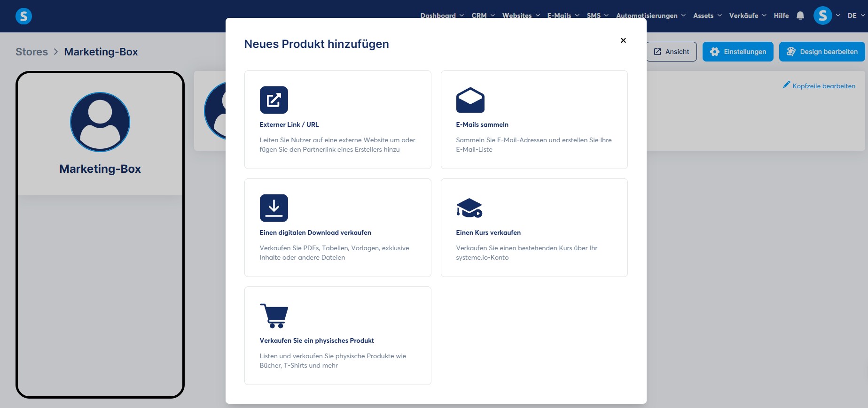This screenshot has width=868, height=408.
Task: Go to Stores breadcrumb link
Action: coord(31,52)
